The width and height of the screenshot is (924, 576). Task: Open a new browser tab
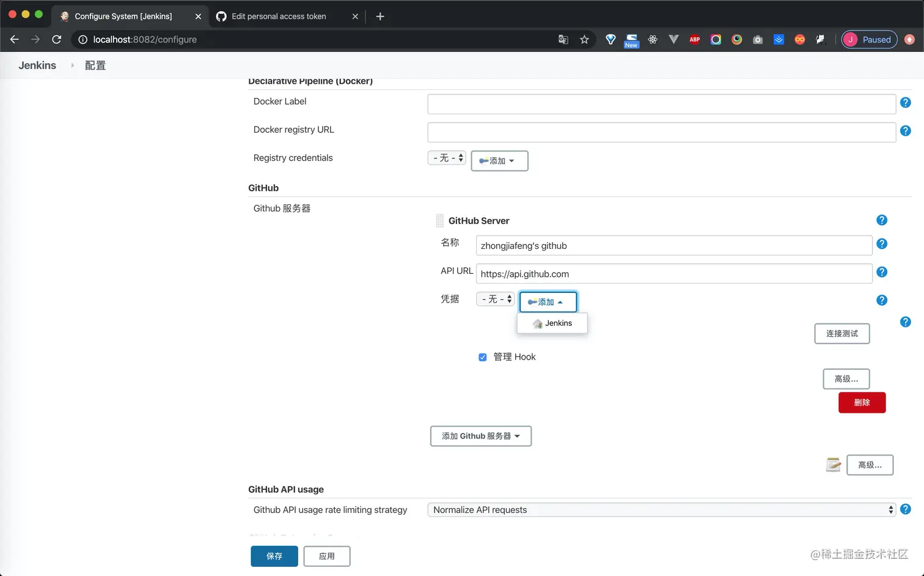pos(380,17)
